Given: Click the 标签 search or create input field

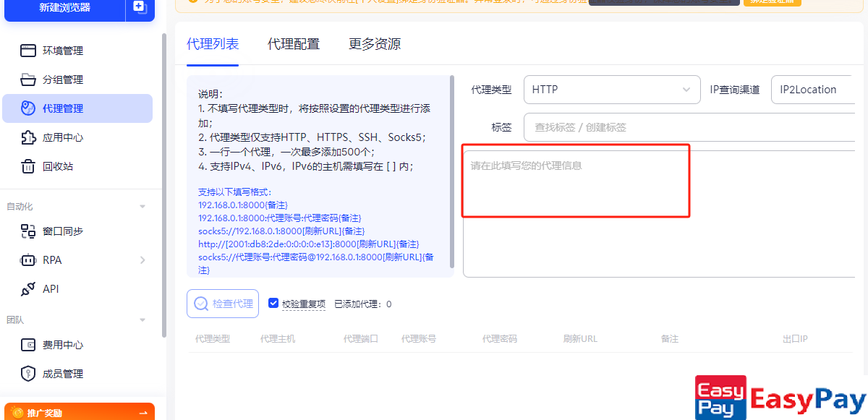Looking at the screenshot, I should 687,127.
